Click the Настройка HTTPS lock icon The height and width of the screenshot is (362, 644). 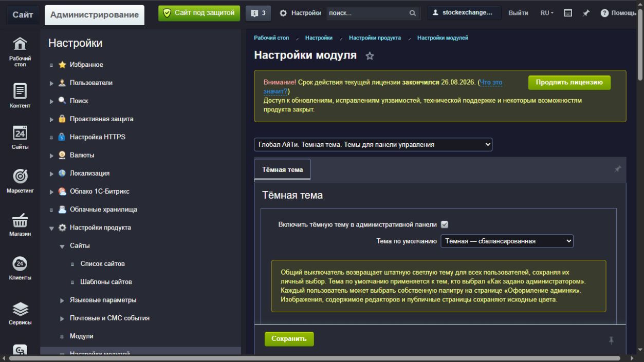(x=62, y=137)
